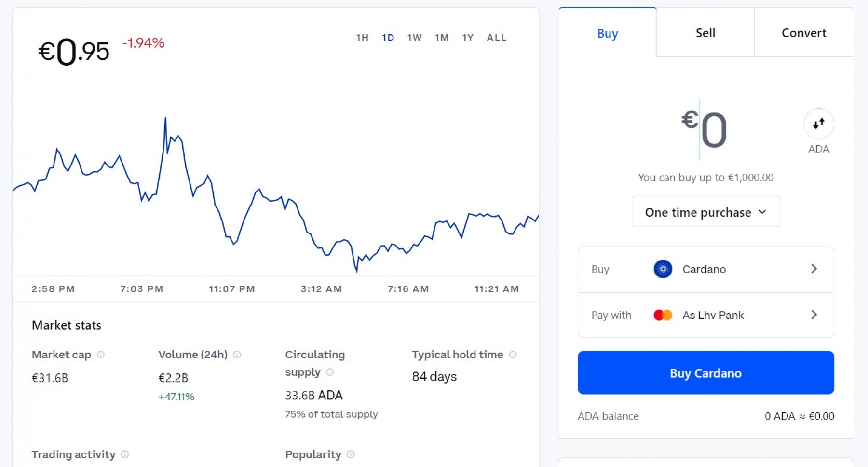This screenshot has width=868, height=467.
Task: Open the One time purchase dropdown
Action: [x=705, y=212]
